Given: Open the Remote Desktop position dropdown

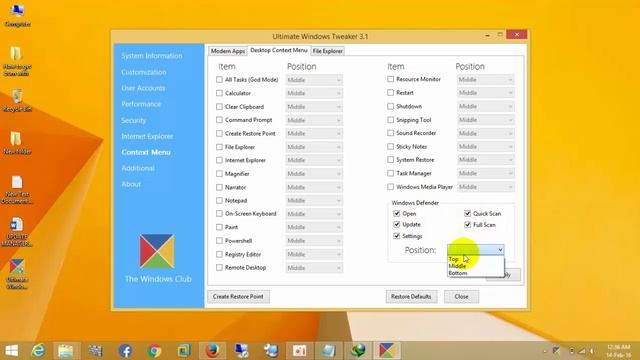Looking at the screenshot, I should tap(314, 268).
